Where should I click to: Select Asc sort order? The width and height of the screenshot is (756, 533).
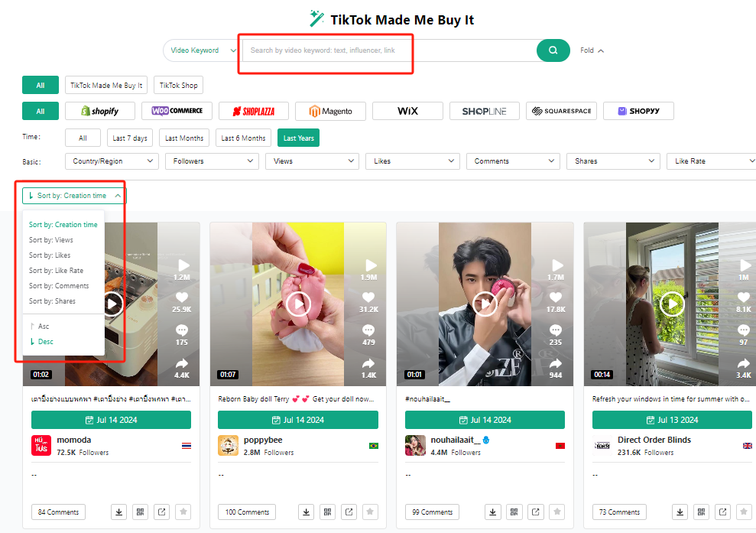click(40, 326)
